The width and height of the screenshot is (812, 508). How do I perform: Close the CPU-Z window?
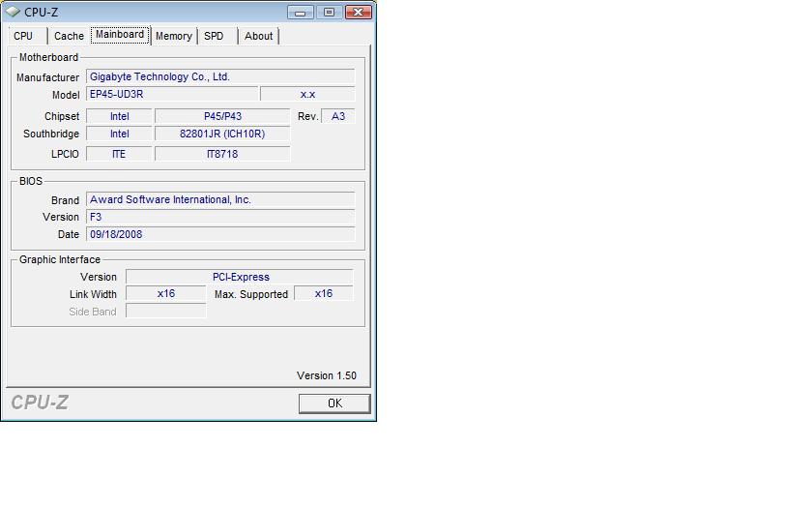358,12
